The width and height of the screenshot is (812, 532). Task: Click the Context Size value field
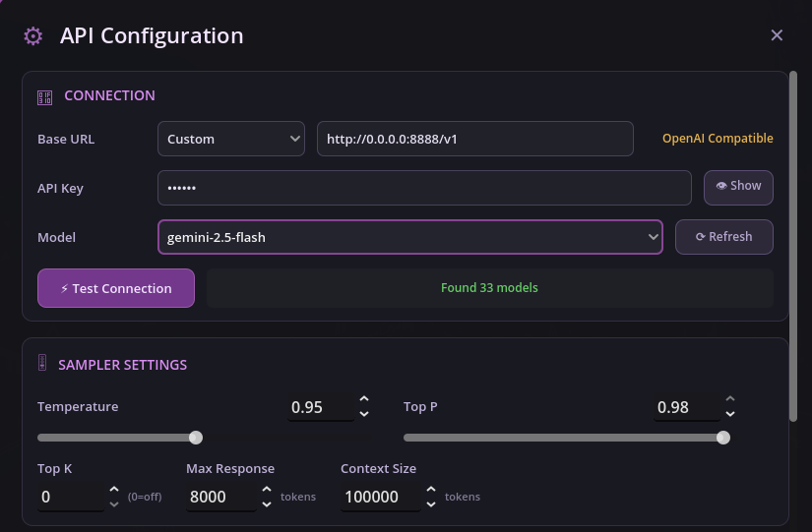point(381,497)
